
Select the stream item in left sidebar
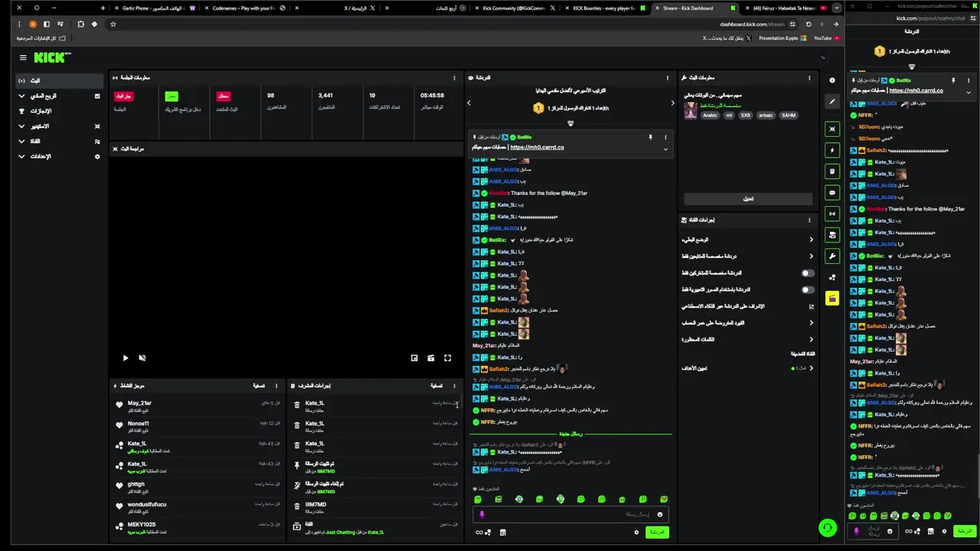point(60,80)
